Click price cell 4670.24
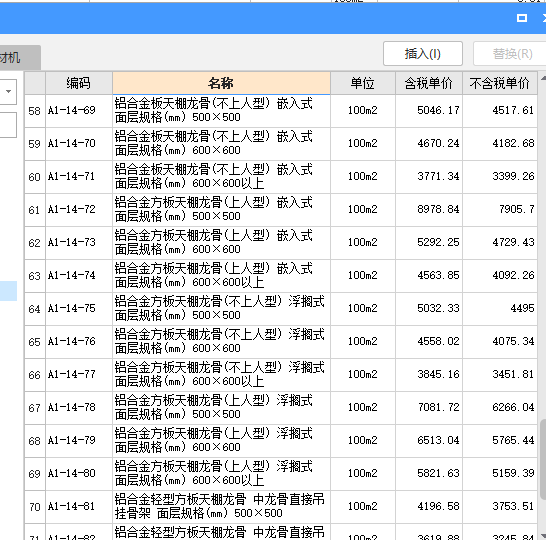 429,144
